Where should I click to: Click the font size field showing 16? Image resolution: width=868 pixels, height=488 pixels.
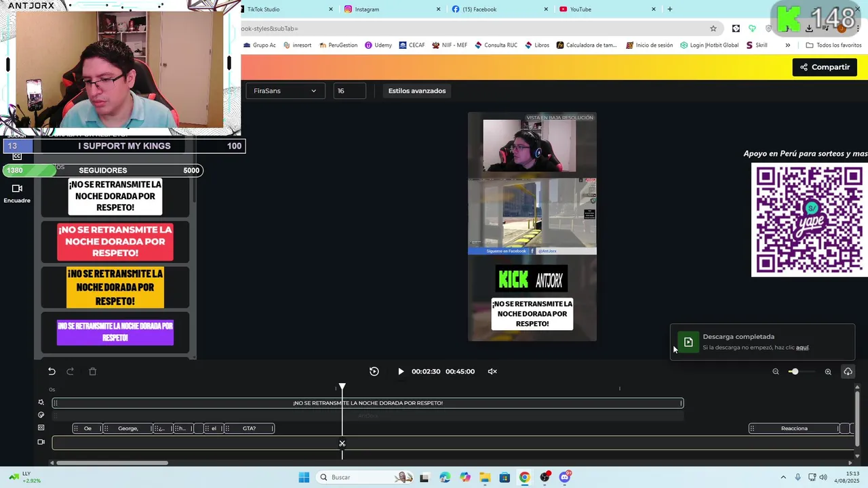click(350, 91)
